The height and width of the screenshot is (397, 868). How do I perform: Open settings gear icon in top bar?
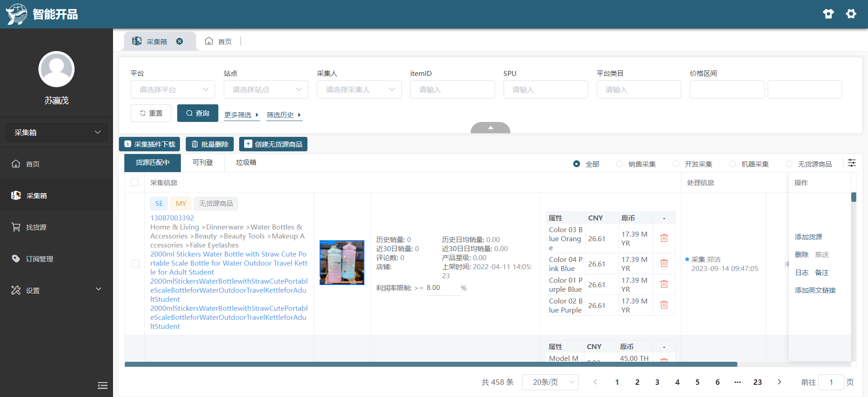pyautogui.click(x=851, y=14)
